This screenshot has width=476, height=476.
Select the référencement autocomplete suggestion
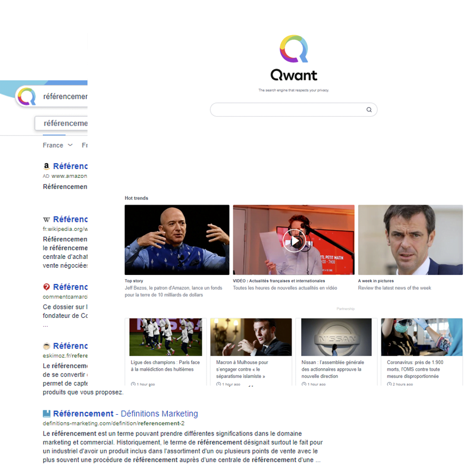point(61,123)
